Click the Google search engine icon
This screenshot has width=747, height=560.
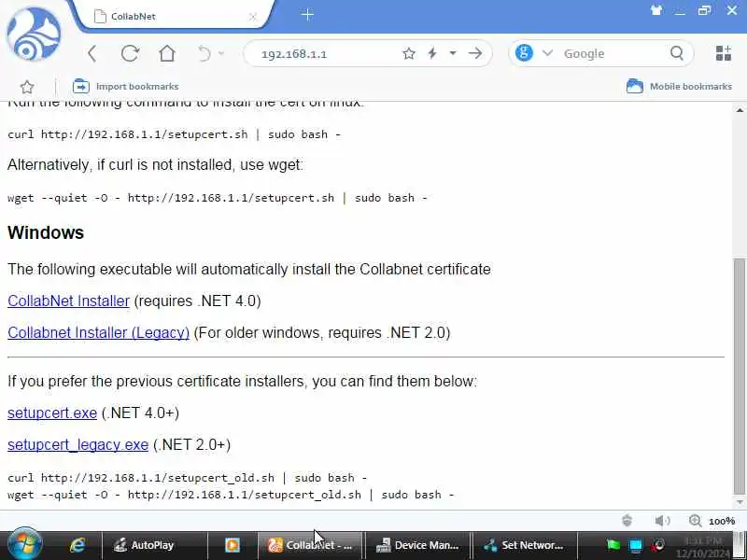pos(524,53)
